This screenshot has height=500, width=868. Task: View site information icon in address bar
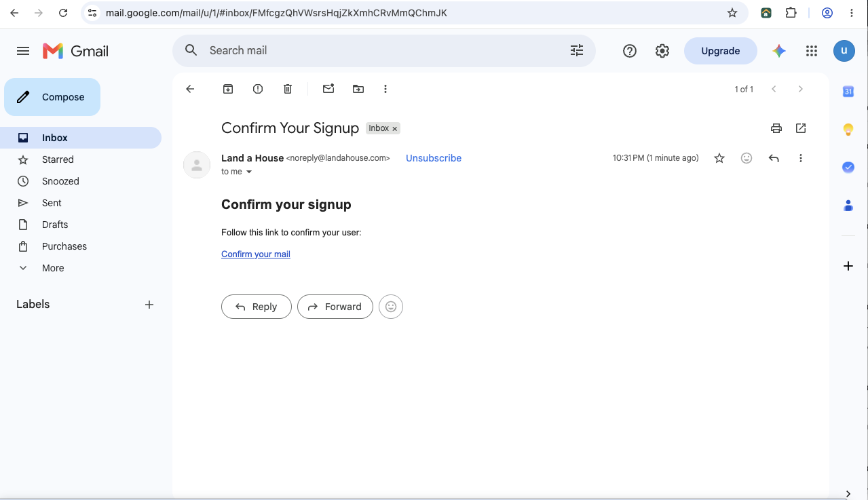pos(92,13)
